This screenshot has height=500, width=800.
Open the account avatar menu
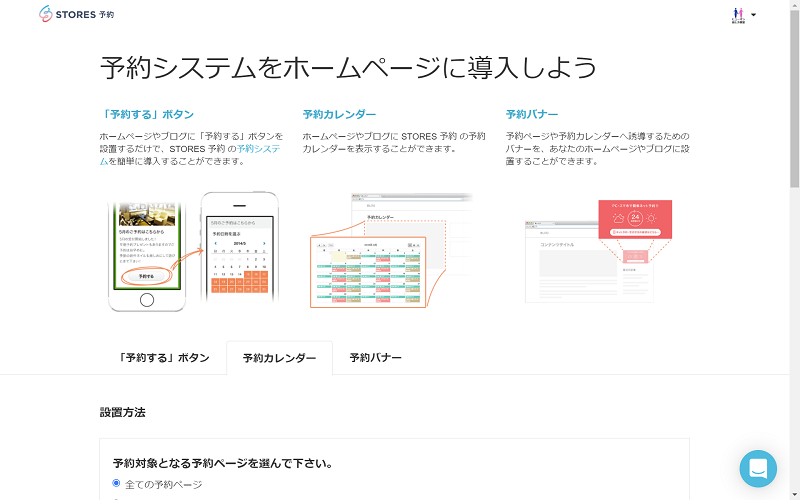(x=743, y=15)
